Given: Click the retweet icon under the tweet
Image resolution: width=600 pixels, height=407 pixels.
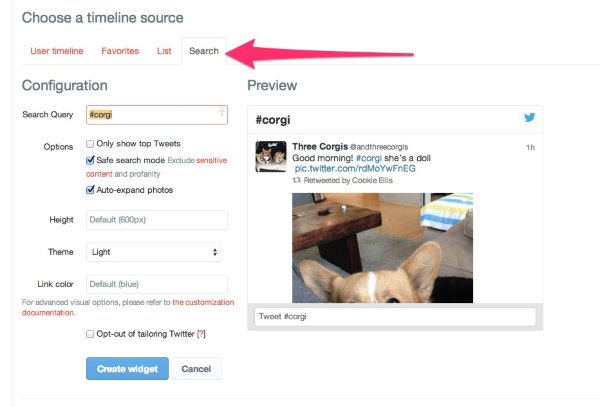Looking at the screenshot, I should 296,182.
